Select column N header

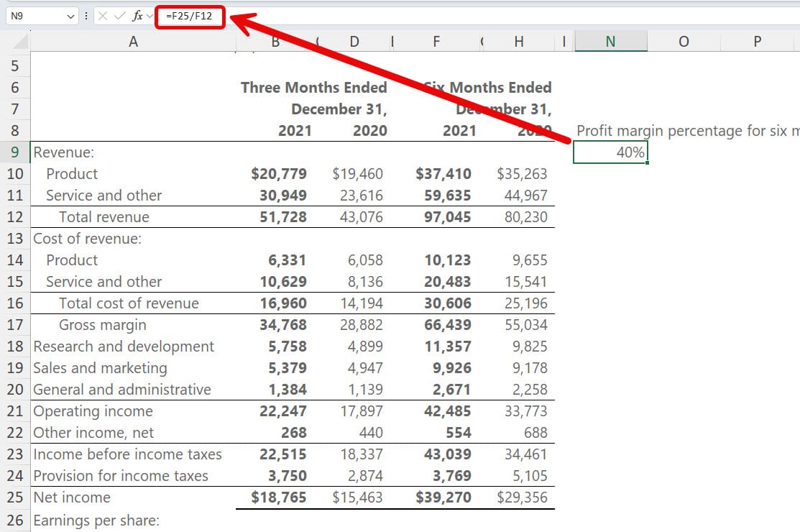tap(610, 42)
